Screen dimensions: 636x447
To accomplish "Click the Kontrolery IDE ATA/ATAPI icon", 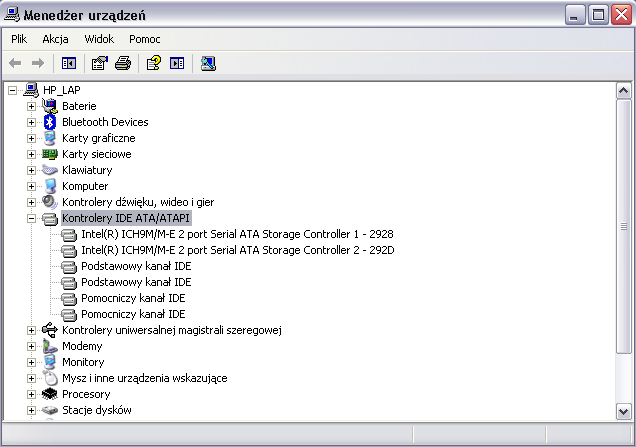I will (49, 219).
